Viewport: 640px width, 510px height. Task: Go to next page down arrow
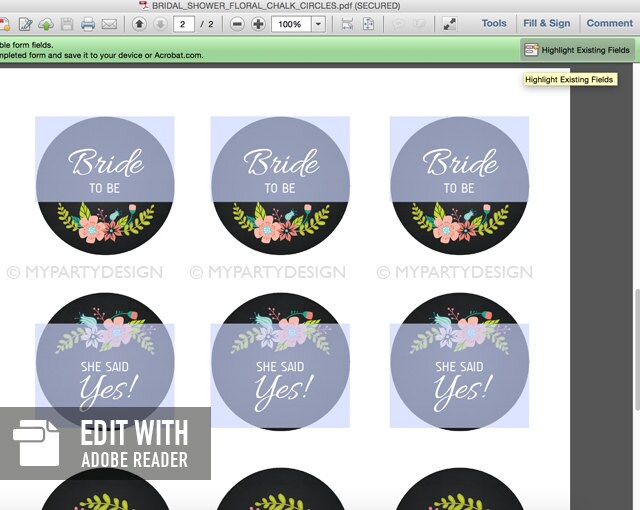point(160,24)
